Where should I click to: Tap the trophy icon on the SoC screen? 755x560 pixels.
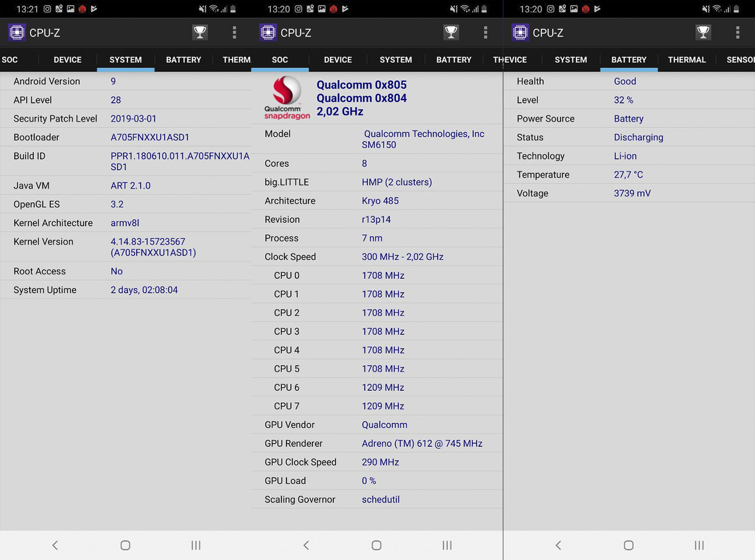pyautogui.click(x=451, y=33)
